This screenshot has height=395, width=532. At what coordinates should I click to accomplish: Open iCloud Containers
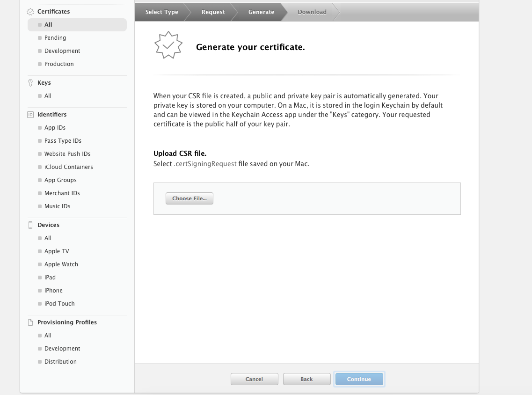68,167
